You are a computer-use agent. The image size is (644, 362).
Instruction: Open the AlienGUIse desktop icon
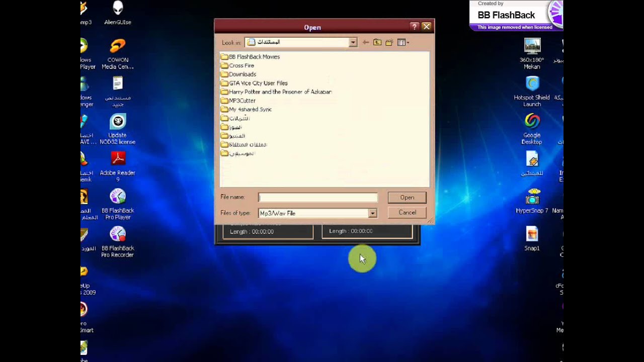tap(118, 13)
